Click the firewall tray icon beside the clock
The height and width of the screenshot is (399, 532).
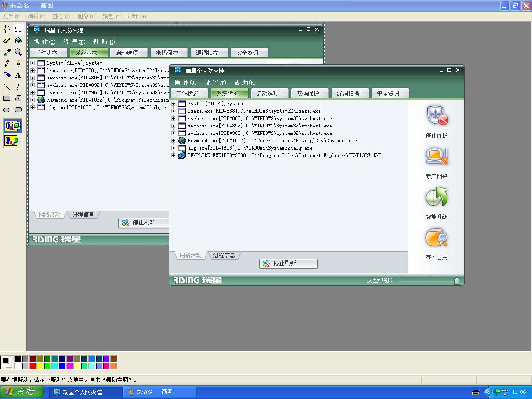click(505, 392)
